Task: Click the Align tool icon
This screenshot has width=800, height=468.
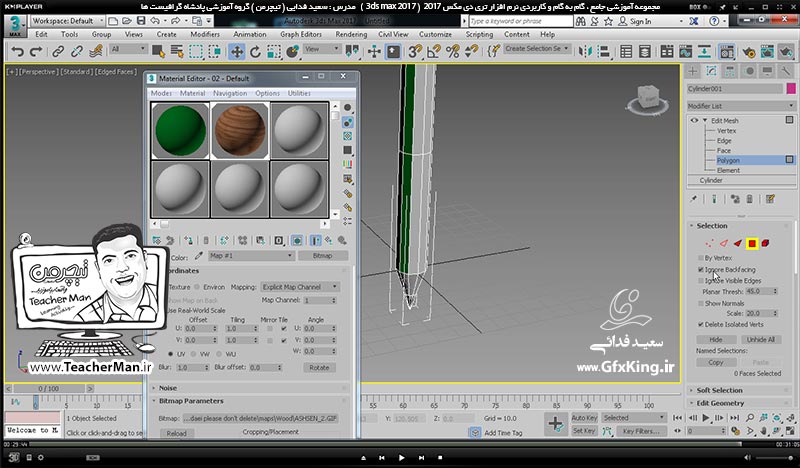Action: [x=604, y=52]
